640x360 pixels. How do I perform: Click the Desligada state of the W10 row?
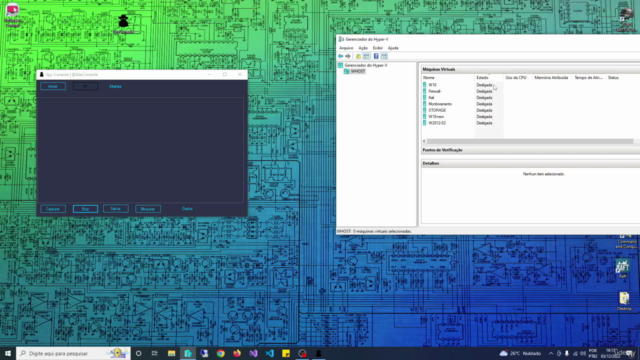click(484, 85)
